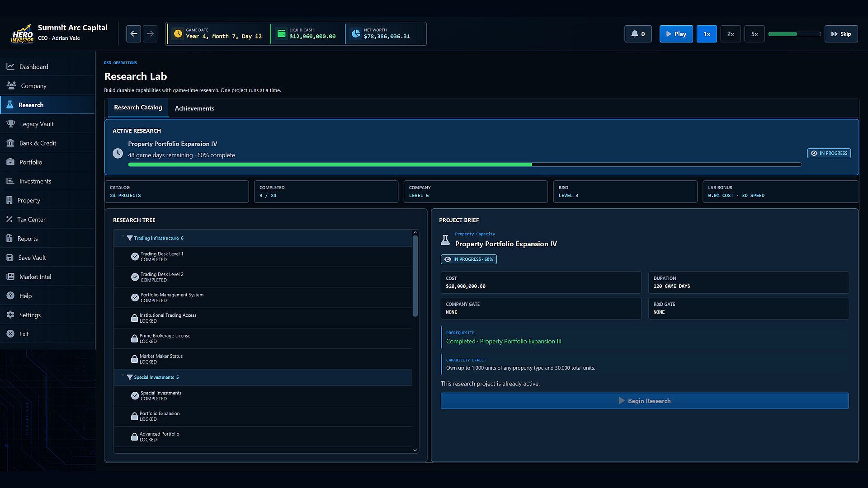
Task: Select locked Market Maker Status project
Action: click(x=263, y=359)
